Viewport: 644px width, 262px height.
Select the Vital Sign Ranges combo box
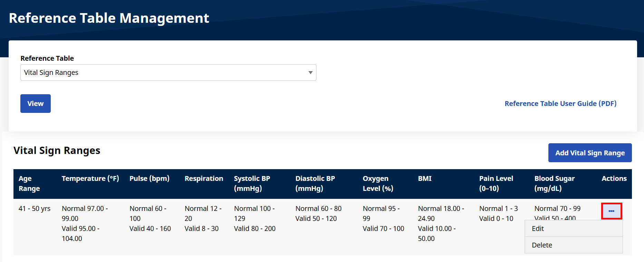(x=168, y=72)
